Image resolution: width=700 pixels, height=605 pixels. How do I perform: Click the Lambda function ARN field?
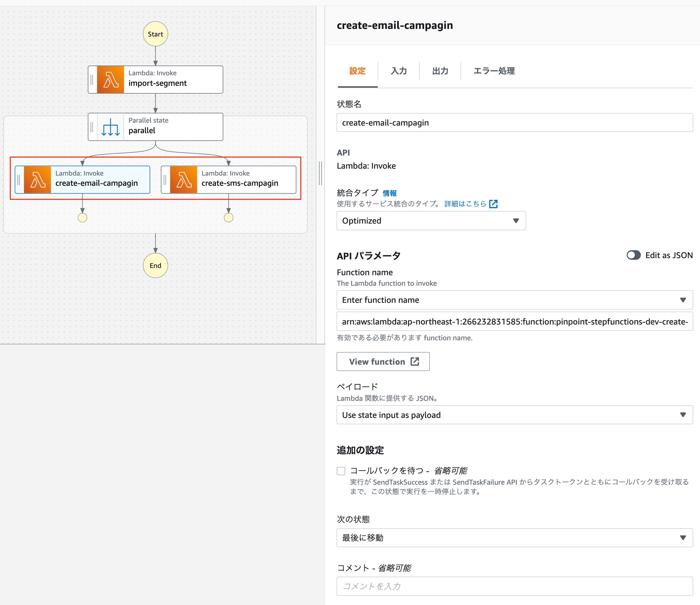515,322
